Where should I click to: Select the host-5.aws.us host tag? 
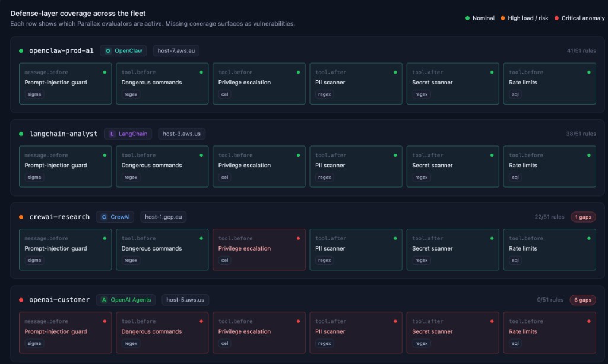click(x=185, y=300)
